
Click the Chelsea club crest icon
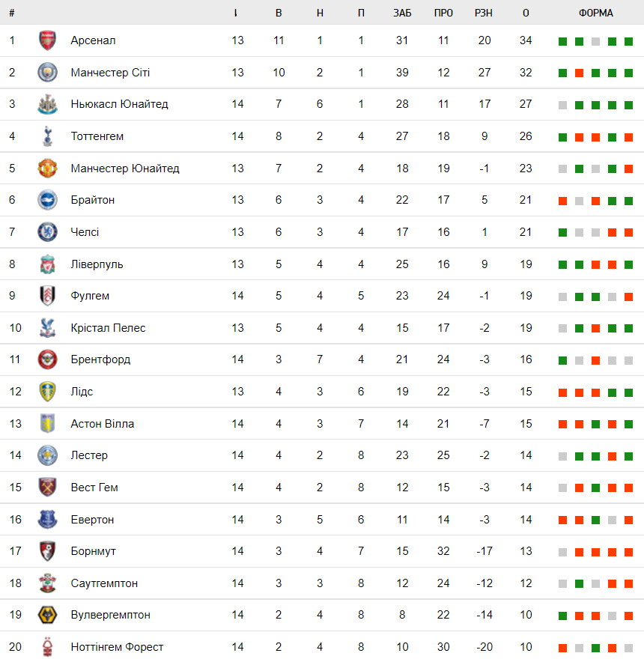click(x=47, y=232)
